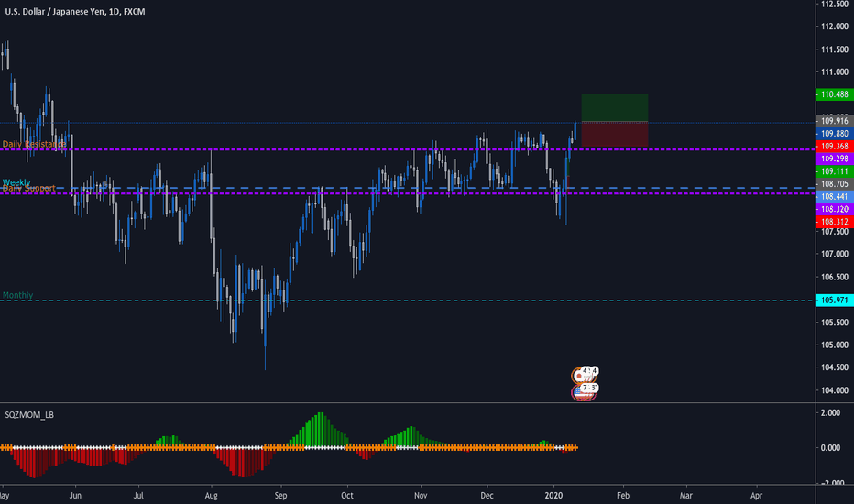Click the orange event marker above the US flag
Image resolution: width=854 pixels, height=504 pixels.
(x=580, y=374)
